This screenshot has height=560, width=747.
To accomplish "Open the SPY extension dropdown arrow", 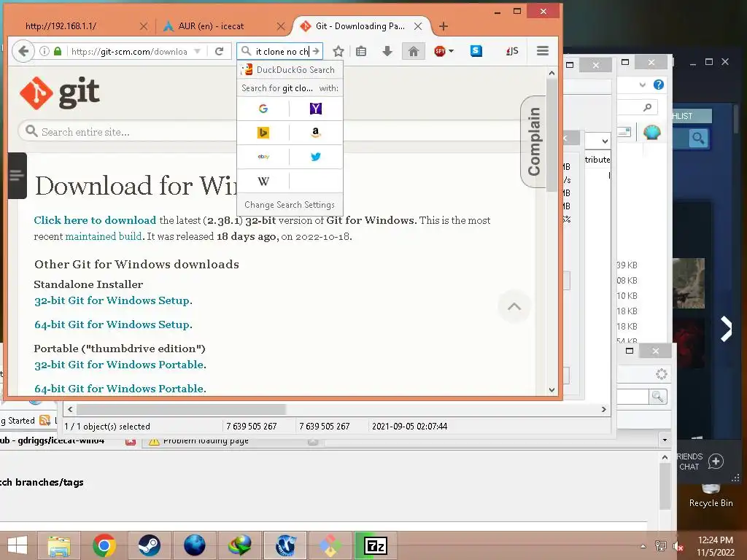I will 451,51.
